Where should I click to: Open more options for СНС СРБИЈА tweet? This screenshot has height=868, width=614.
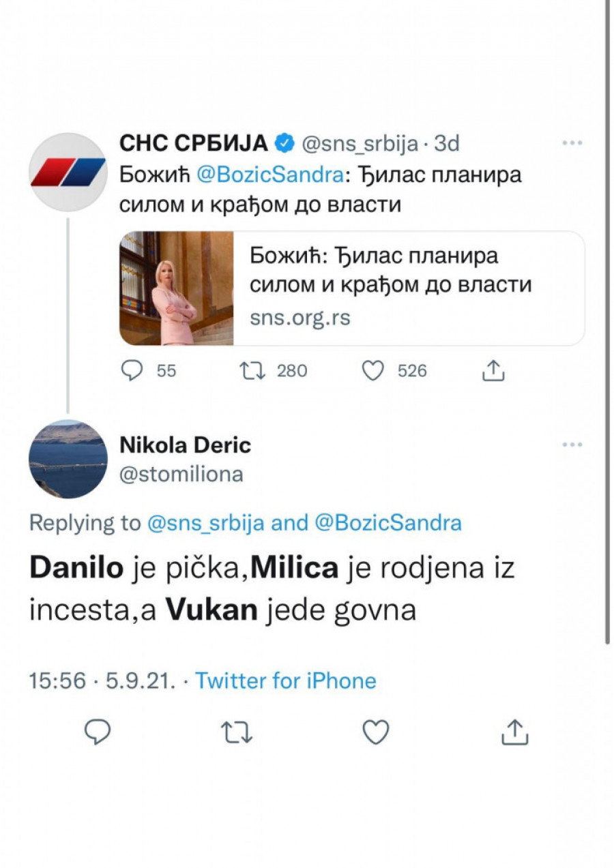[571, 144]
